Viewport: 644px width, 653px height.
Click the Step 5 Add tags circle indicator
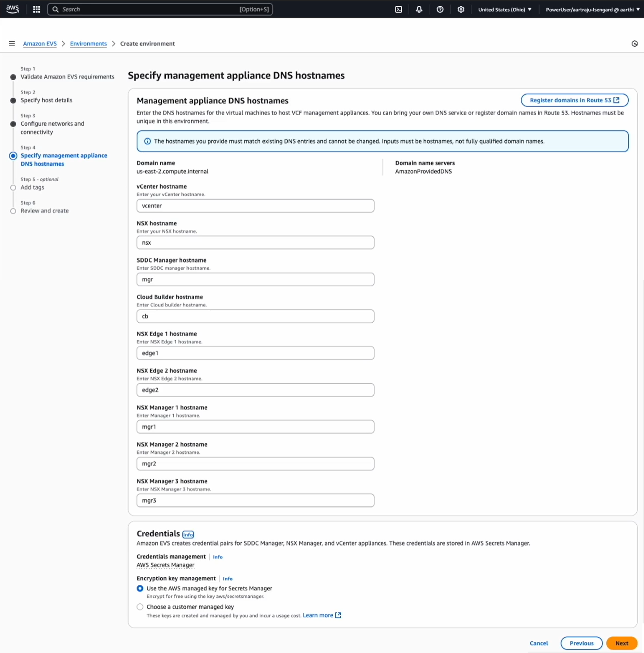(13, 188)
